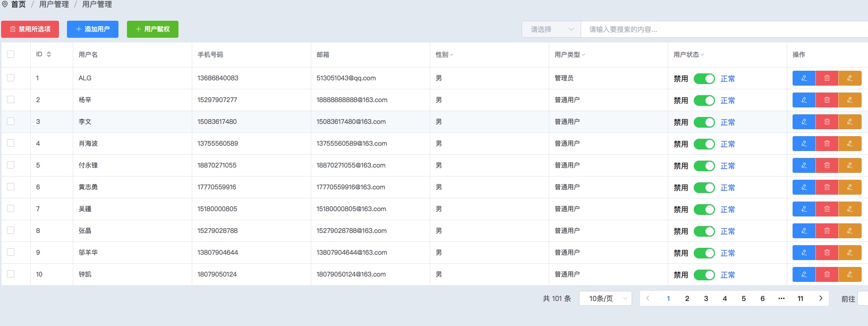Expand the 10条/页 page size dropdown
Image resolution: width=868 pixels, height=326 pixels.
(x=605, y=298)
